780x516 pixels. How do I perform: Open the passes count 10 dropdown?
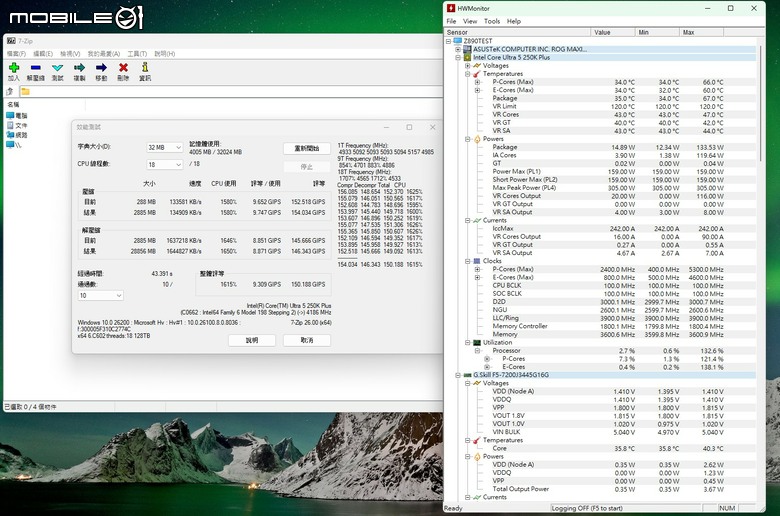click(x=100, y=296)
